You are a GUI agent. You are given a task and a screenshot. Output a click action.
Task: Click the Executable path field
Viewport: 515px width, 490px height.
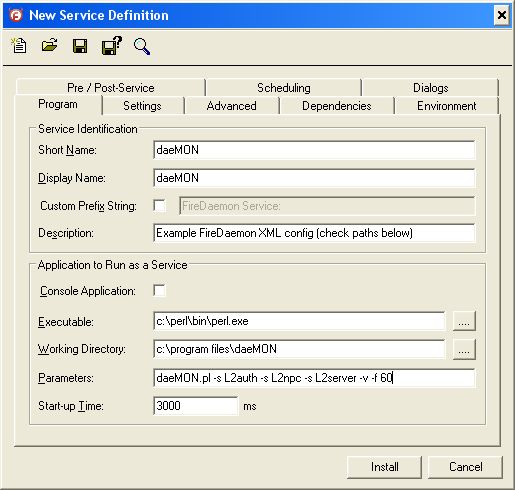299,321
